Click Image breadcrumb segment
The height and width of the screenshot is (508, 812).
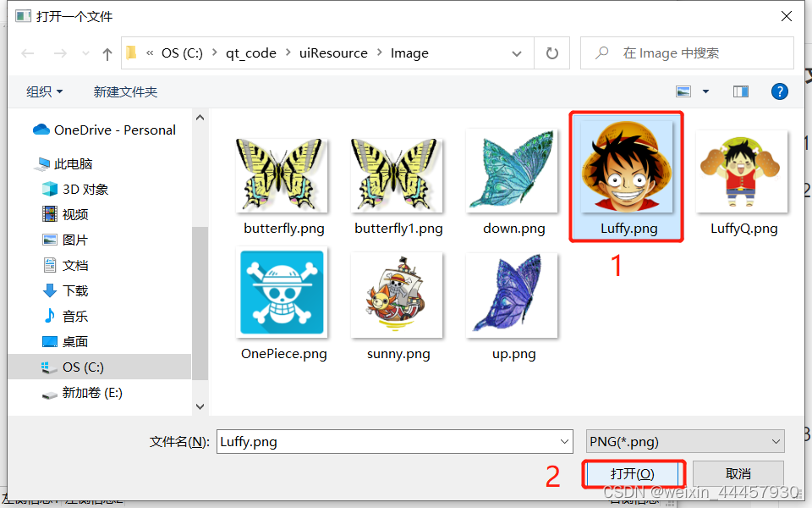click(409, 52)
